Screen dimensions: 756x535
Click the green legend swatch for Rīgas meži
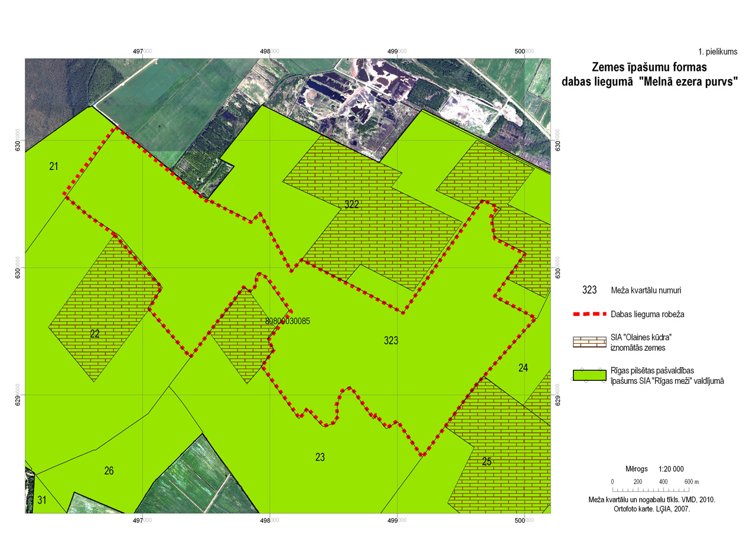pyautogui.click(x=589, y=376)
